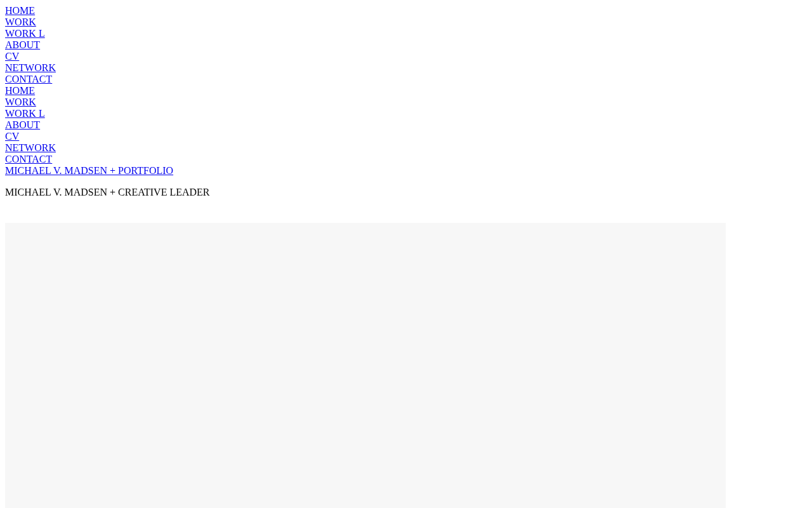Open the first NETWORK link

pyautogui.click(x=30, y=68)
